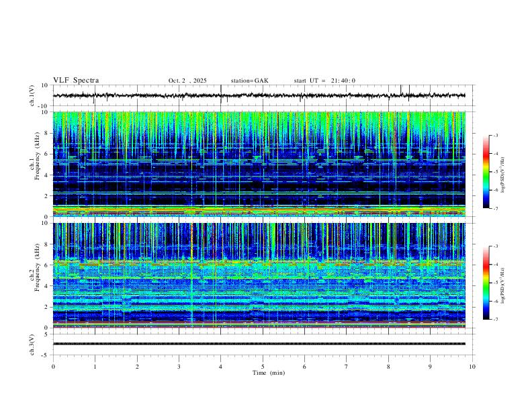The image size is (532, 411).
Task: Click the ch.2 spectrogram color bar
Action: pyautogui.click(x=486, y=283)
